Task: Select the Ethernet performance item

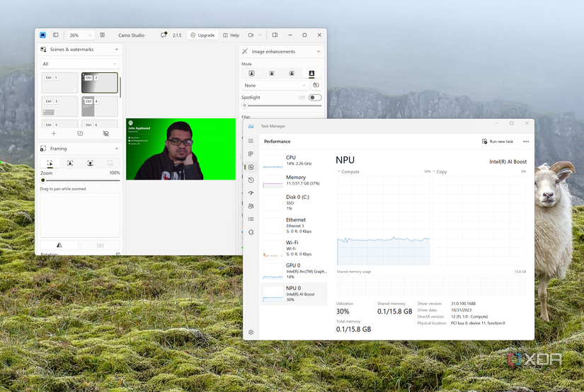Action: [294, 225]
